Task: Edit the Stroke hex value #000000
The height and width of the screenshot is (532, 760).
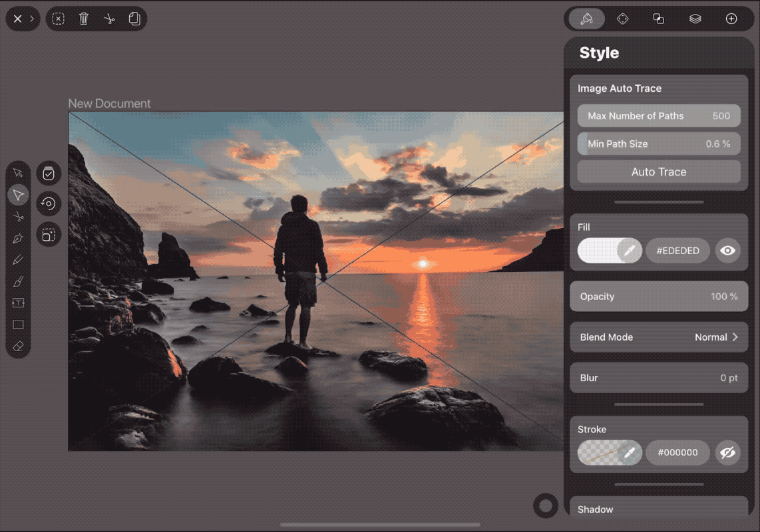Action: point(677,453)
